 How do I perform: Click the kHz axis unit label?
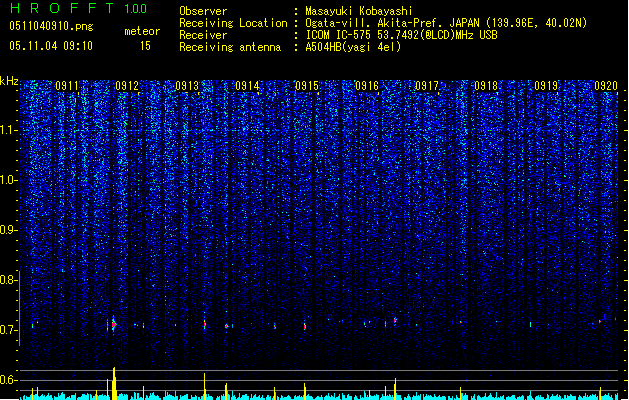pyautogui.click(x=9, y=81)
